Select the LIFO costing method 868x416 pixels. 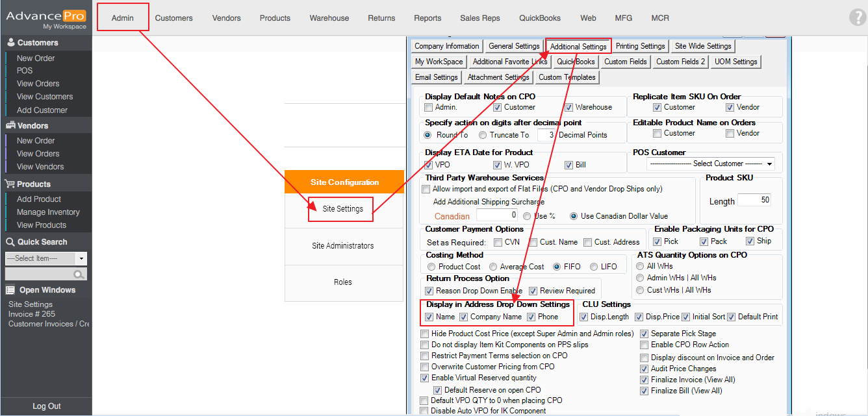[594, 267]
